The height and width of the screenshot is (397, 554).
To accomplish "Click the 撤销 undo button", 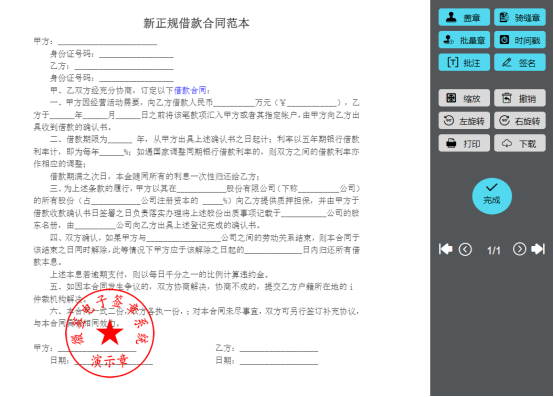I will [520, 98].
